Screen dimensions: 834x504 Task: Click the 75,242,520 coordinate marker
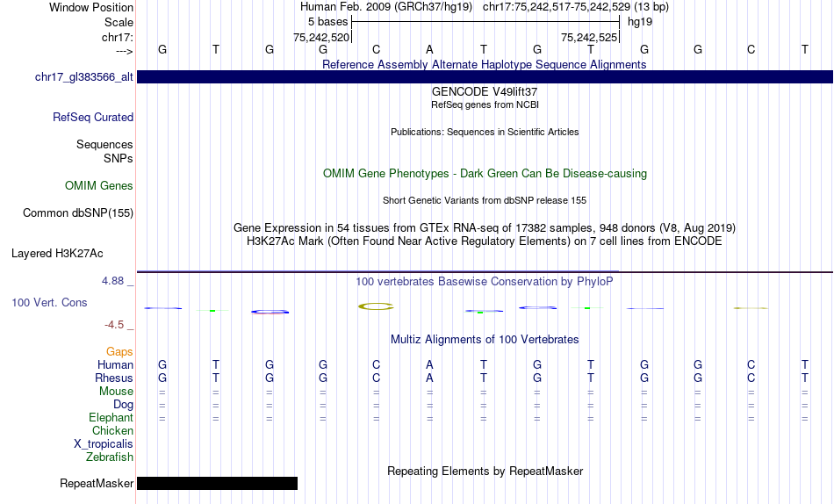pyautogui.click(x=321, y=37)
